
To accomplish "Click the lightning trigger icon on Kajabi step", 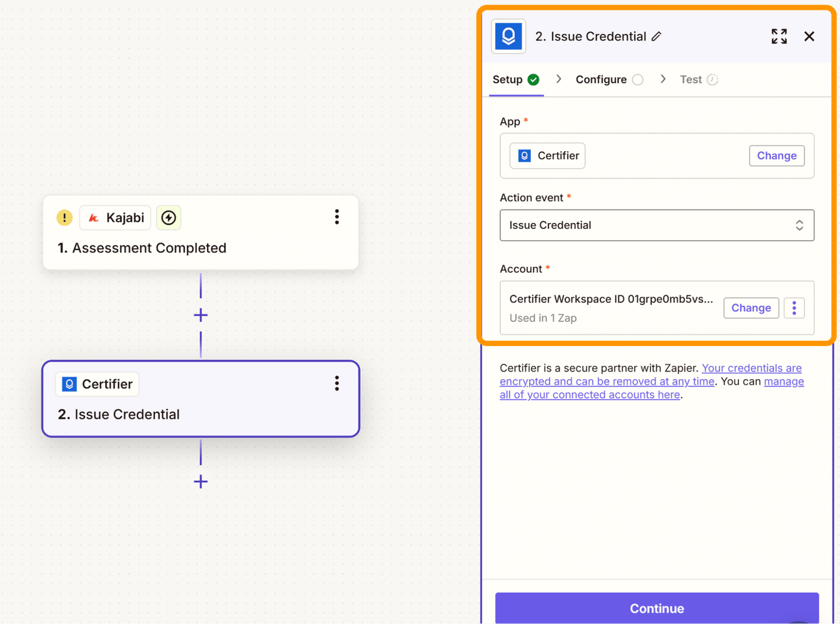I will 169,217.
